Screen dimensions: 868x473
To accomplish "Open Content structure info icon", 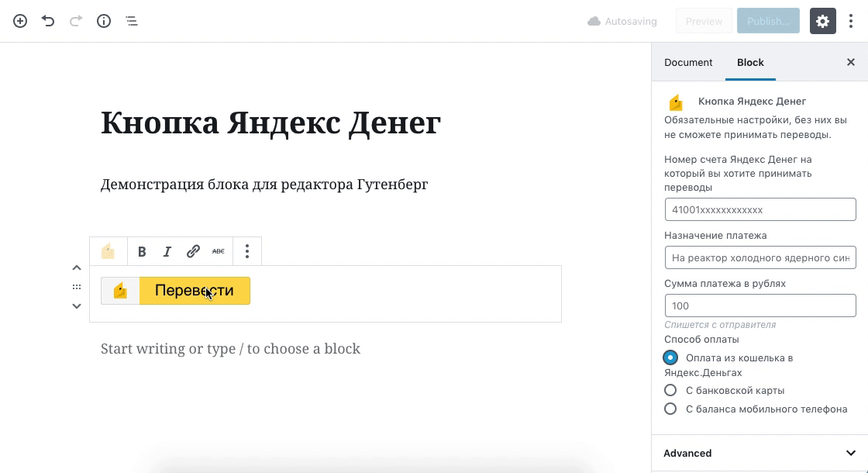I will [104, 21].
